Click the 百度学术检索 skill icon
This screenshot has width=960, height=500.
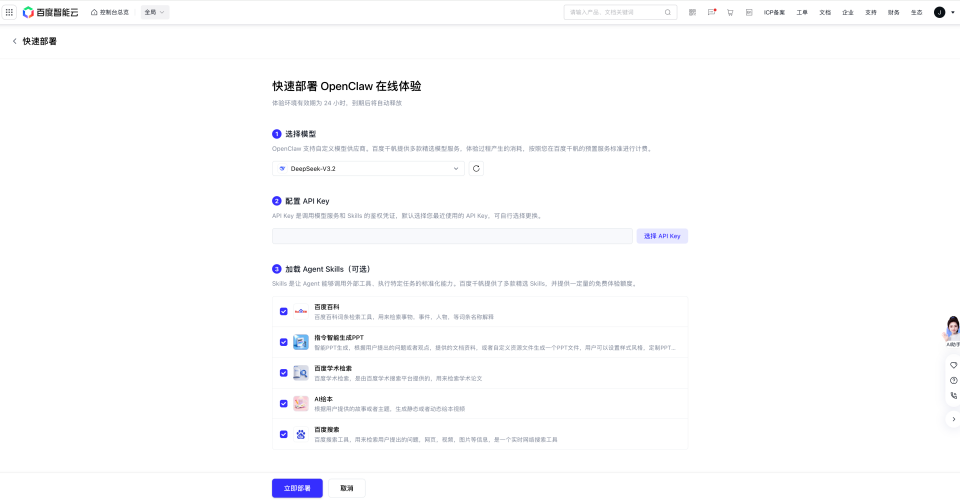[x=301, y=373]
